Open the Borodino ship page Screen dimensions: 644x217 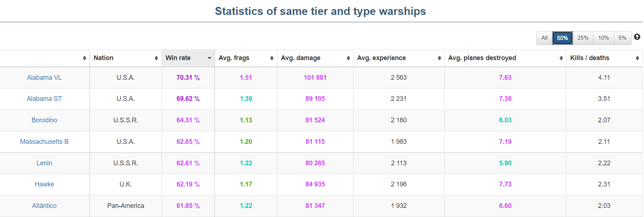tap(44, 120)
